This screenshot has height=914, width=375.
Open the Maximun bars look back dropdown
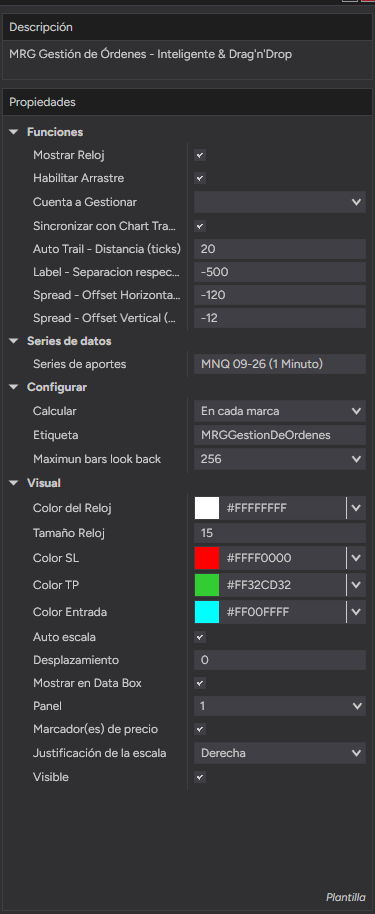pos(280,459)
